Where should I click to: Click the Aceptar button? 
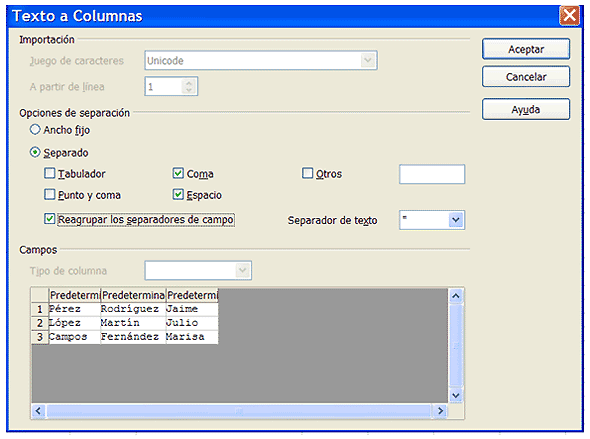526,49
